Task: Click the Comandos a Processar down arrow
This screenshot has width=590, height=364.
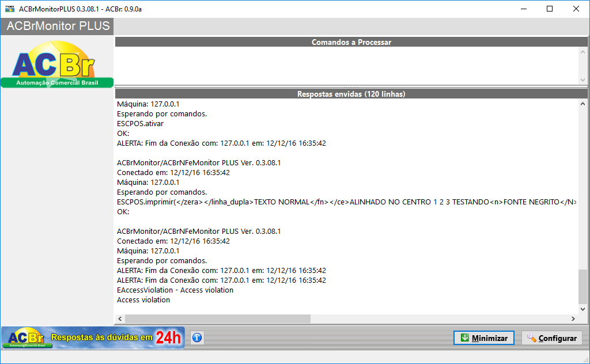Action: [x=583, y=79]
